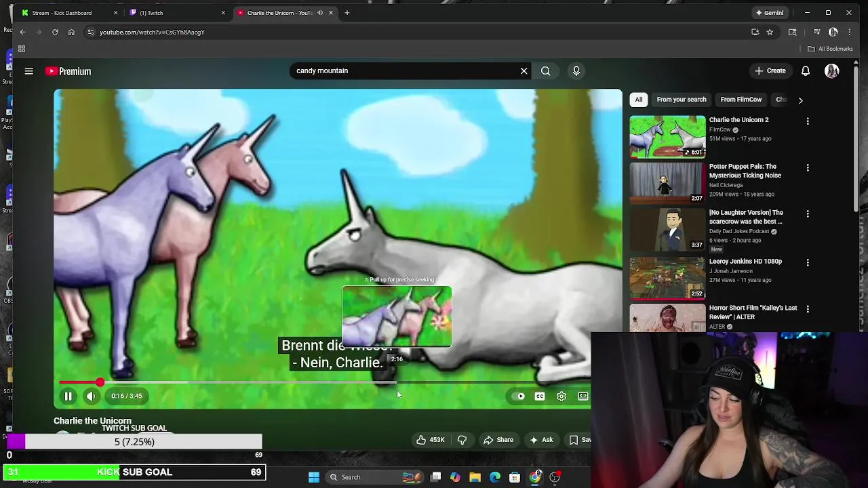View site information icon in address bar
The image size is (868, 488).
pyautogui.click(x=91, y=32)
